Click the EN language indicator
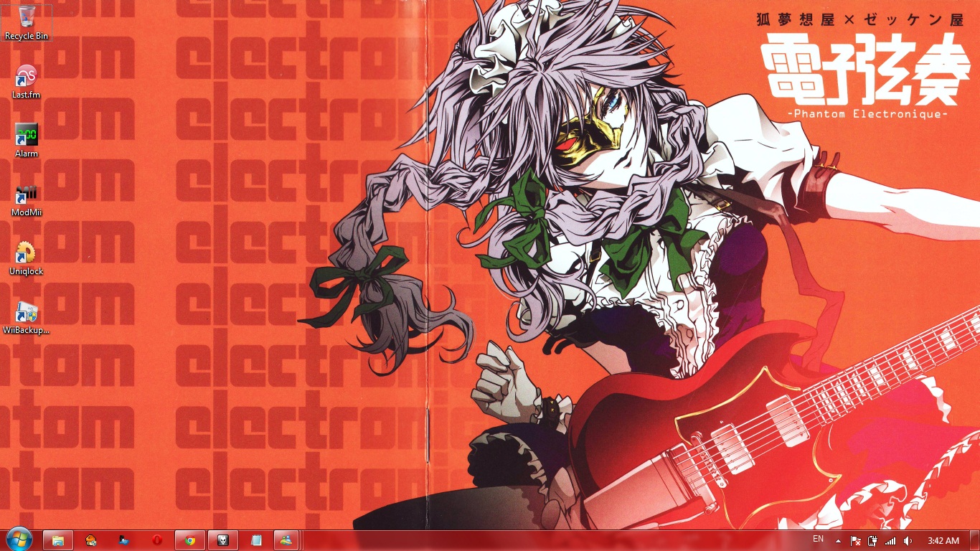 tap(818, 539)
